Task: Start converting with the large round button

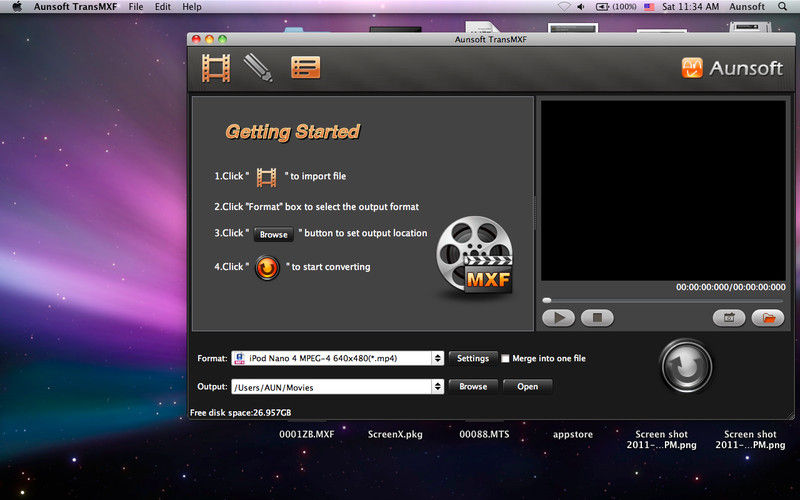Action: coord(686,366)
